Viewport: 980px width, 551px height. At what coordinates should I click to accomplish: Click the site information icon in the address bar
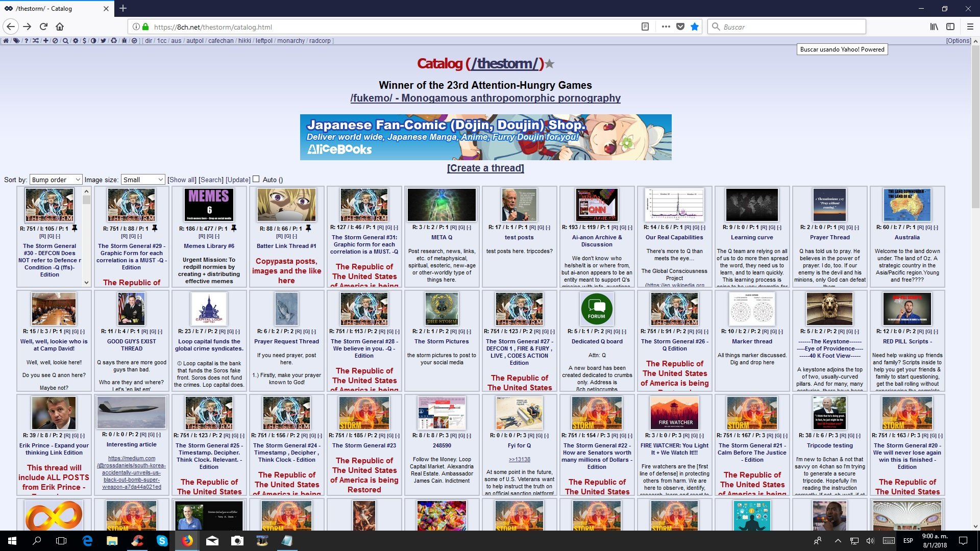click(x=136, y=27)
